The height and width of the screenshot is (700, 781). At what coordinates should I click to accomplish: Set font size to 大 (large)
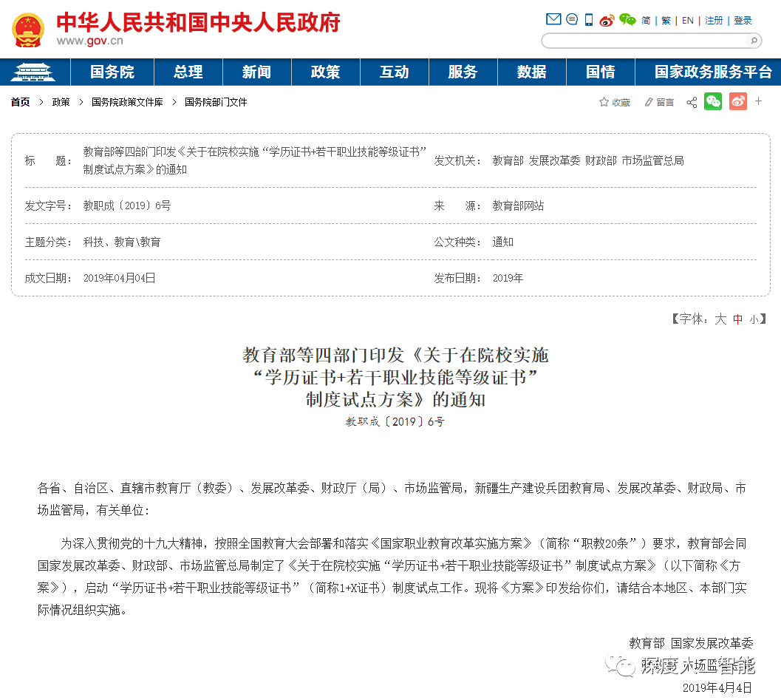pyautogui.click(x=720, y=319)
